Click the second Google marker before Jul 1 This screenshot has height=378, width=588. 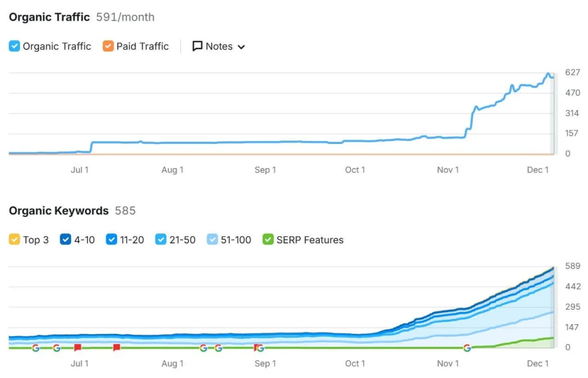click(x=56, y=348)
